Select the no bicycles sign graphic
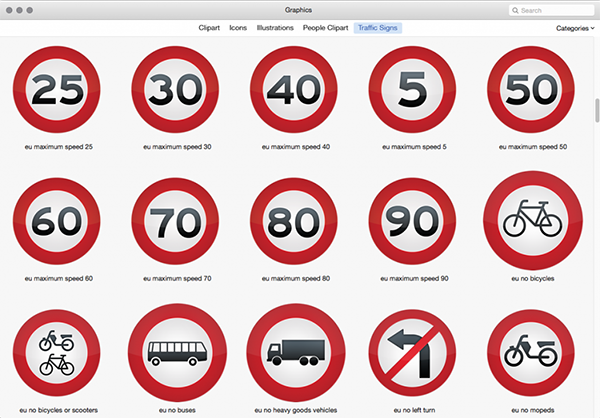Screen dimensions: 600x418 click(533, 221)
